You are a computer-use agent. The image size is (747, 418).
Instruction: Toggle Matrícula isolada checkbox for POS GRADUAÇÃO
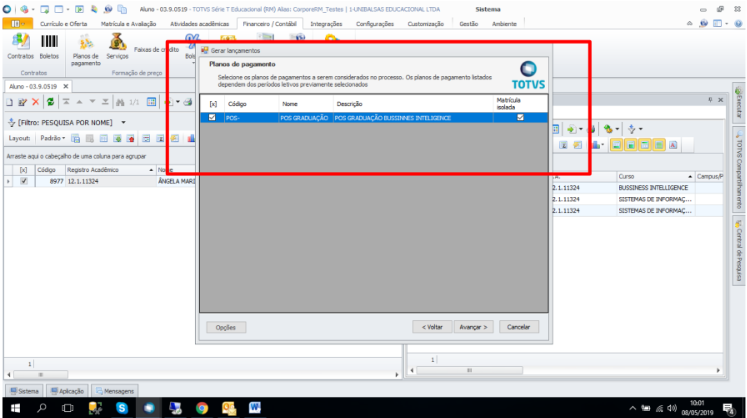(519, 118)
